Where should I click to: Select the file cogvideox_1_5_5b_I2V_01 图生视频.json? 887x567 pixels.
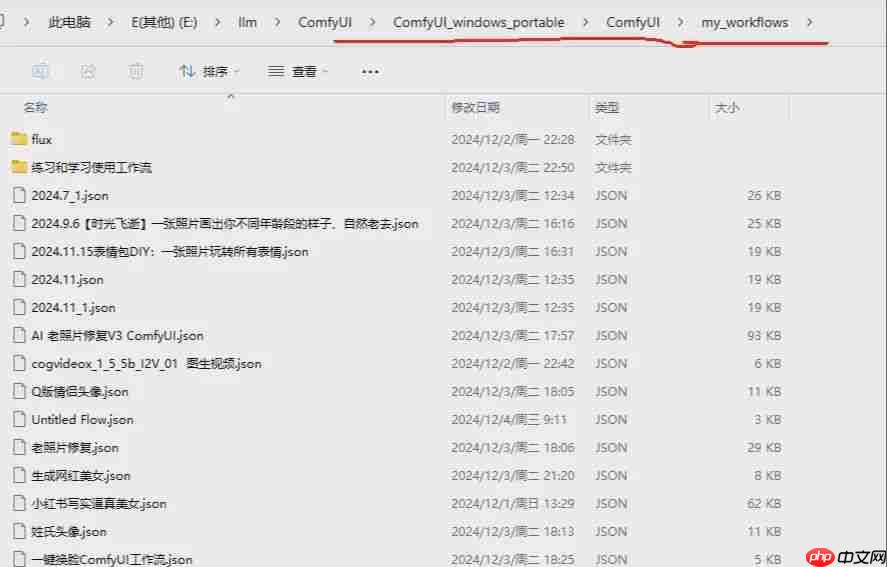tap(146, 363)
